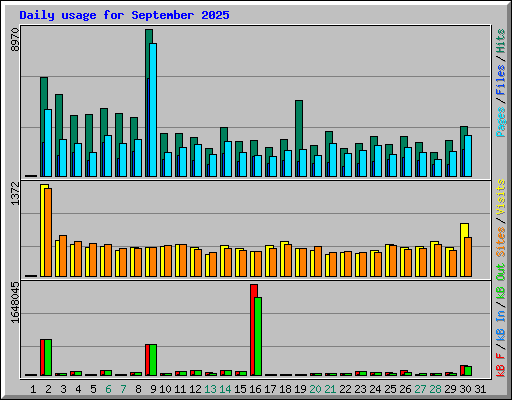Click the 1372 y-axis value label
The width and height of the screenshot is (512, 400).
15,193
